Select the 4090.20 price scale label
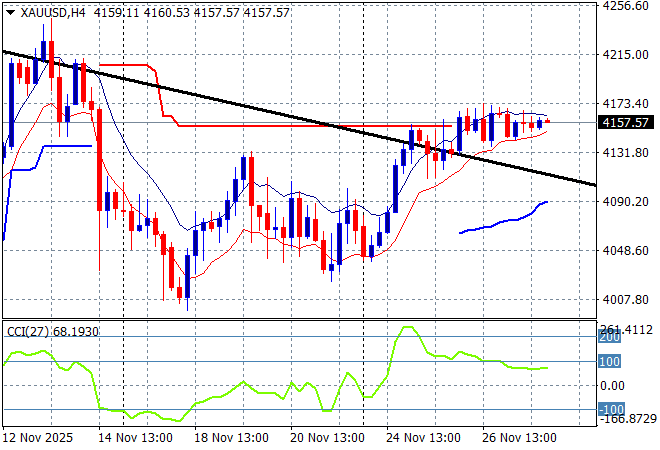The image size is (660, 450). (x=625, y=202)
